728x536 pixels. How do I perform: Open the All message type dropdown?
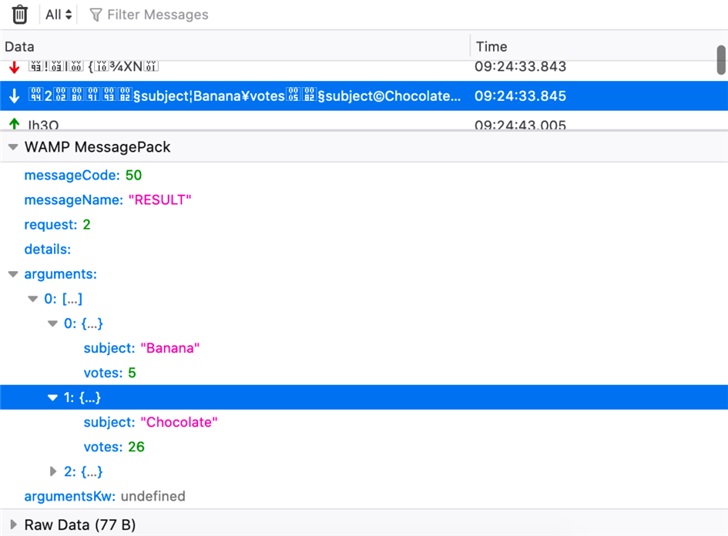(59, 15)
